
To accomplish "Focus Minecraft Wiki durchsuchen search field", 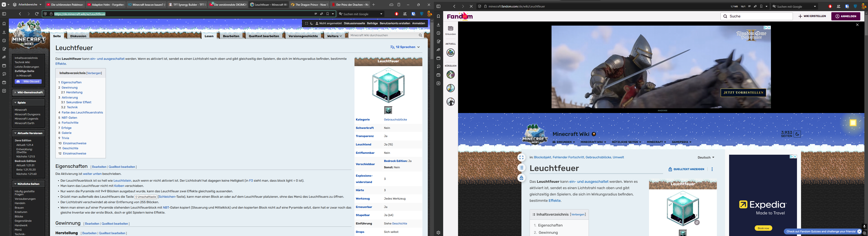I will (383, 35).
